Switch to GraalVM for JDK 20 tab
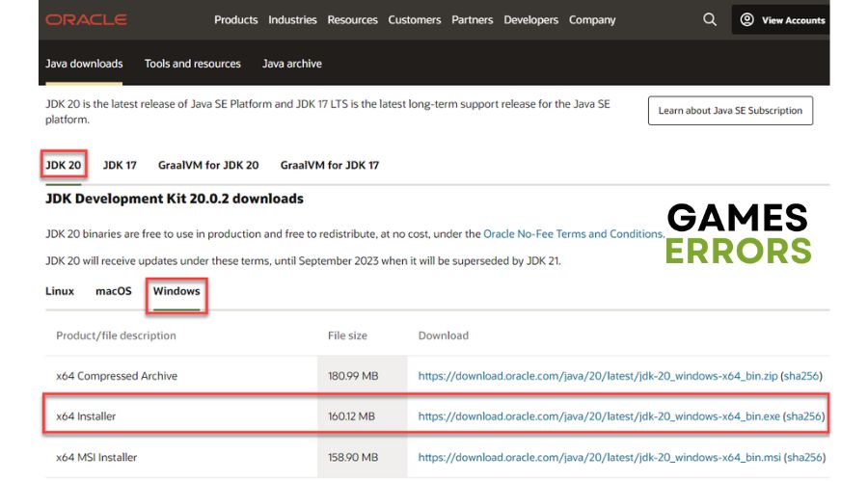 pyautogui.click(x=208, y=165)
